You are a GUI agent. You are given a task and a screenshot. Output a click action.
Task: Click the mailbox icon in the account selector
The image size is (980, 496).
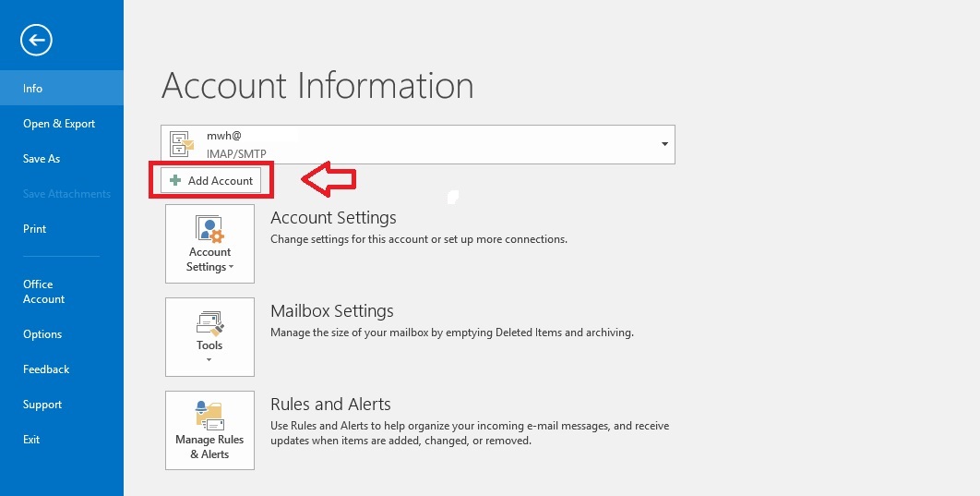click(x=182, y=144)
